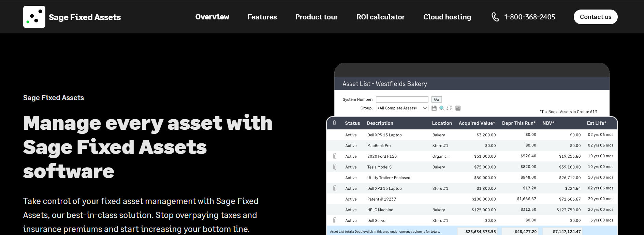
Task: Click the refresh arrows icon by Group
Action: point(449,108)
